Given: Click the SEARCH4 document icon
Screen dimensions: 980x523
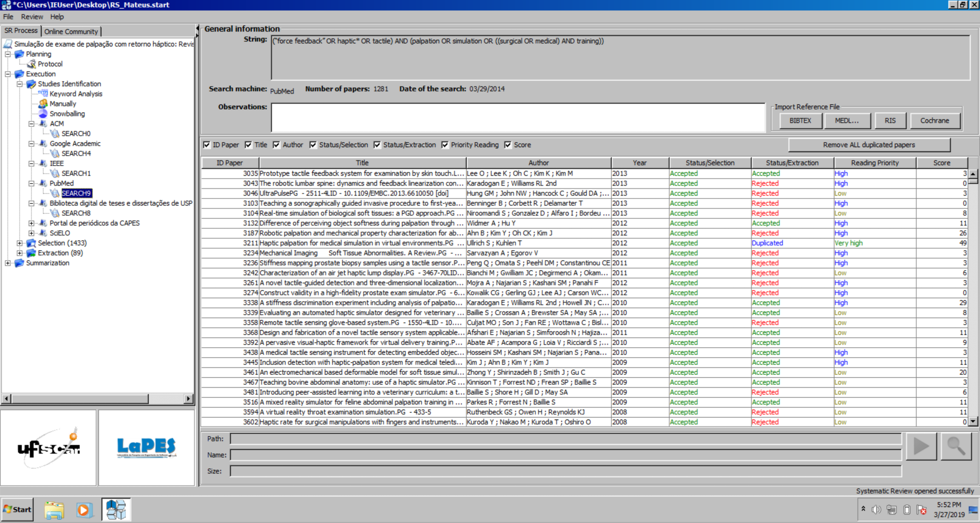Looking at the screenshot, I should coord(55,154).
